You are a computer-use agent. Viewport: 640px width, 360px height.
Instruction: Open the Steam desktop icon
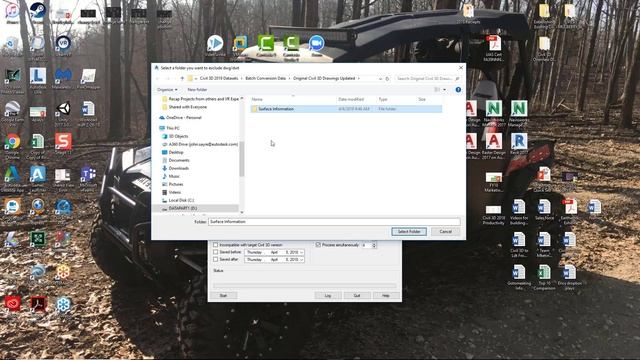[38, 11]
